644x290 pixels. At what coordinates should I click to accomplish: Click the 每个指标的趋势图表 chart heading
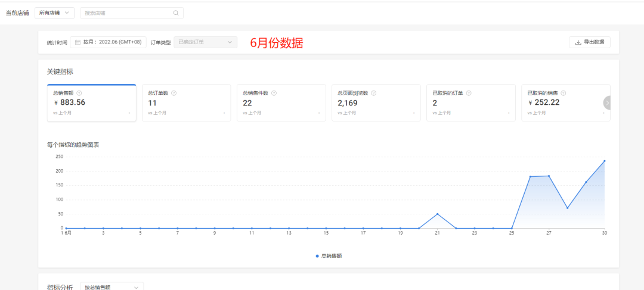point(73,145)
